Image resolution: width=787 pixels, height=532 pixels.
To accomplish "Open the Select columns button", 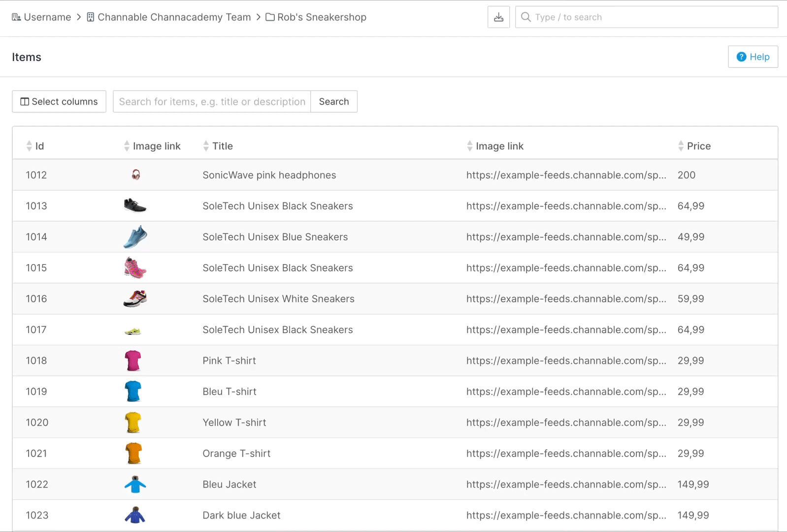I will pyautogui.click(x=59, y=101).
